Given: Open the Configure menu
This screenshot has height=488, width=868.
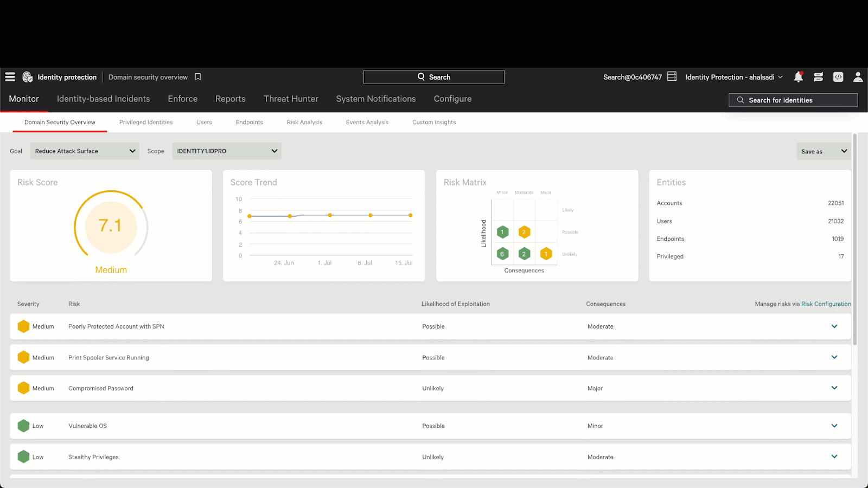Looking at the screenshot, I should pyautogui.click(x=452, y=99).
